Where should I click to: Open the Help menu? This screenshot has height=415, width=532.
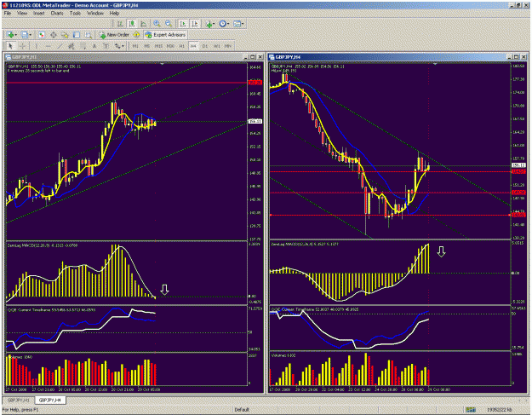(x=114, y=13)
